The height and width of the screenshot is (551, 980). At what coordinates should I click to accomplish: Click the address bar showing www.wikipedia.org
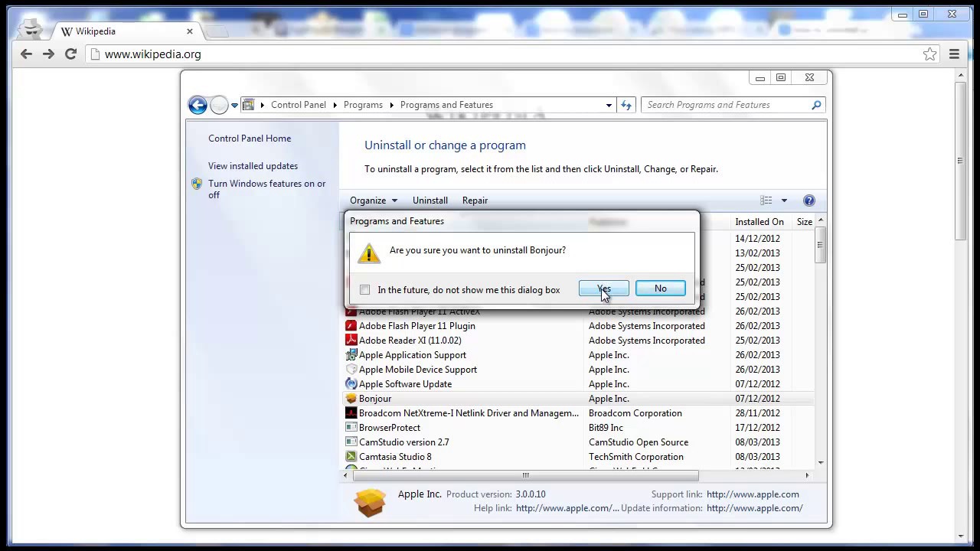click(x=505, y=54)
